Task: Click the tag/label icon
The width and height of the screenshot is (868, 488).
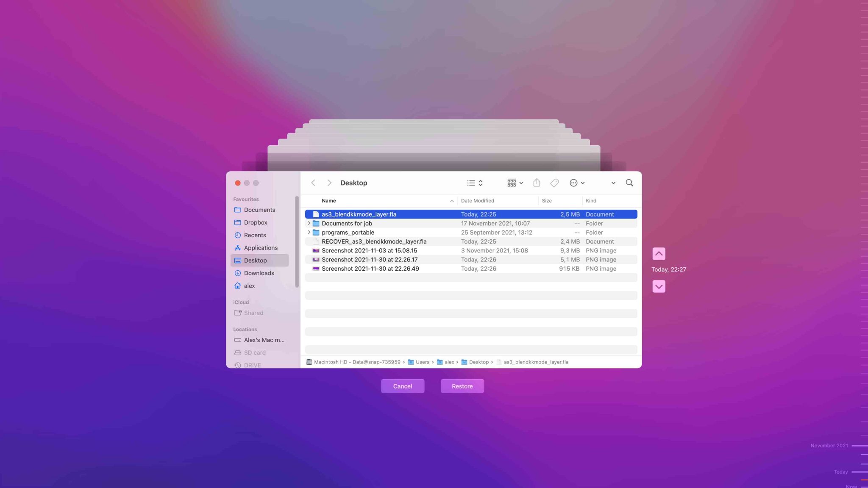Action: pos(554,183)
